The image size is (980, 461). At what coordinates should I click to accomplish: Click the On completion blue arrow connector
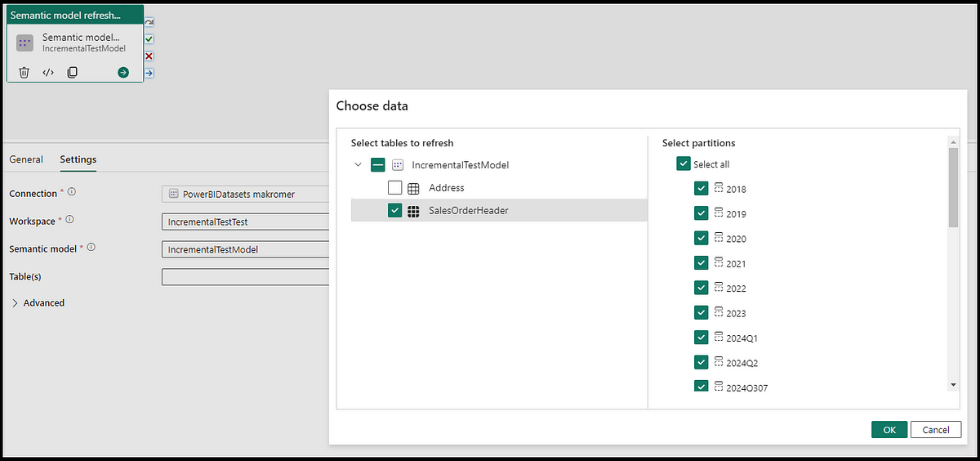pyautogui.click(x=149, y=74)
